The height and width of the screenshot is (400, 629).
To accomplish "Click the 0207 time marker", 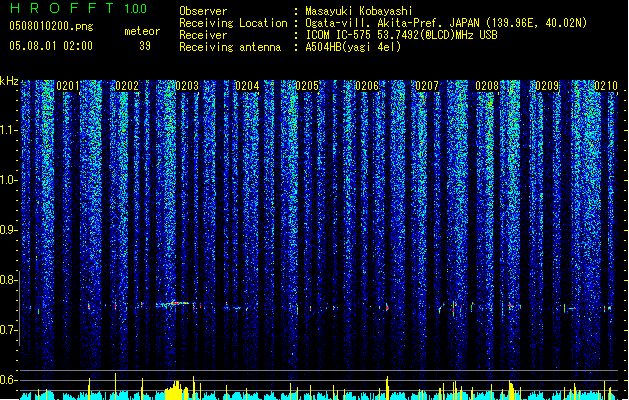I will click(x=427, y=86).
